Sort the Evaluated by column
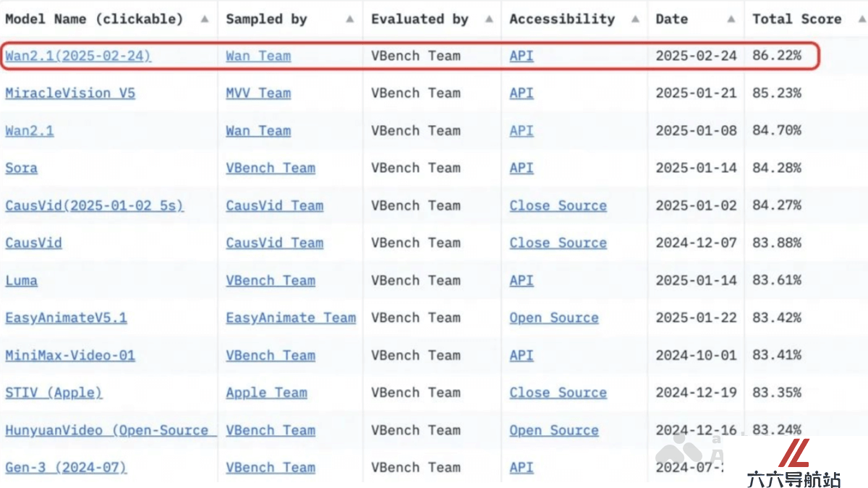The height and width of the screenshot is (488, 868). click(490, 20)
